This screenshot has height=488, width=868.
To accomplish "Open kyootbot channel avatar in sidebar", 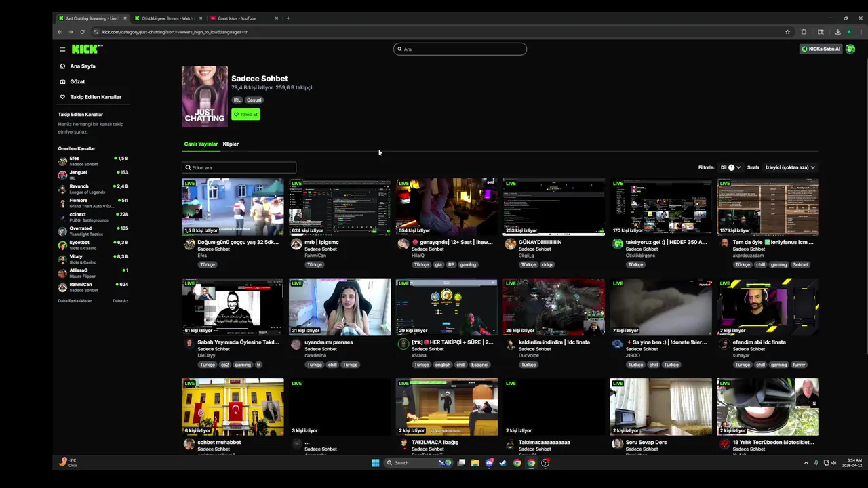I will (63, 245).
